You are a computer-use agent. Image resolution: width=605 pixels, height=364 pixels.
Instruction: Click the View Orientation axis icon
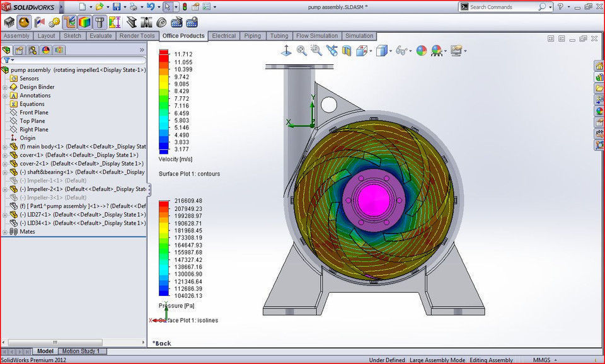tap(286, 50)
